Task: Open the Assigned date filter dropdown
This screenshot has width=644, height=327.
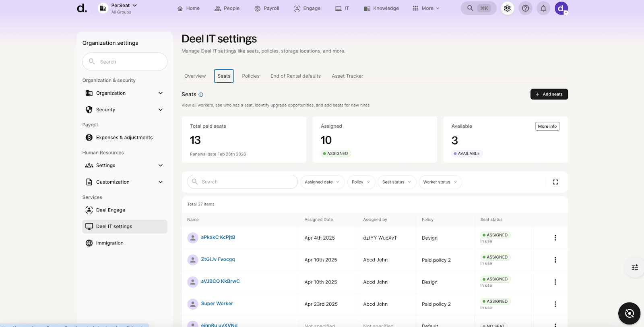Action: [x=322, y=182]
